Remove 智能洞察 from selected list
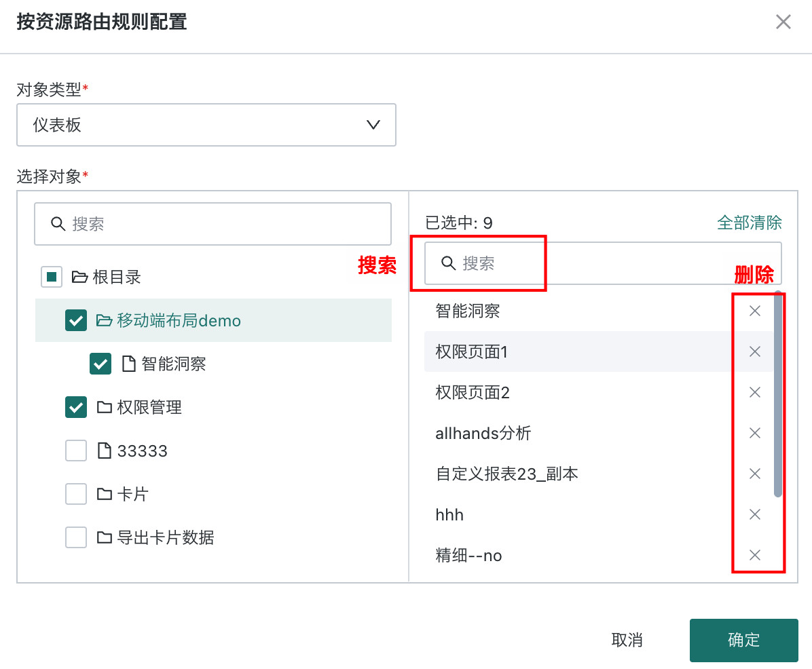This screenshot has height=669, width=812. point(754,311)
